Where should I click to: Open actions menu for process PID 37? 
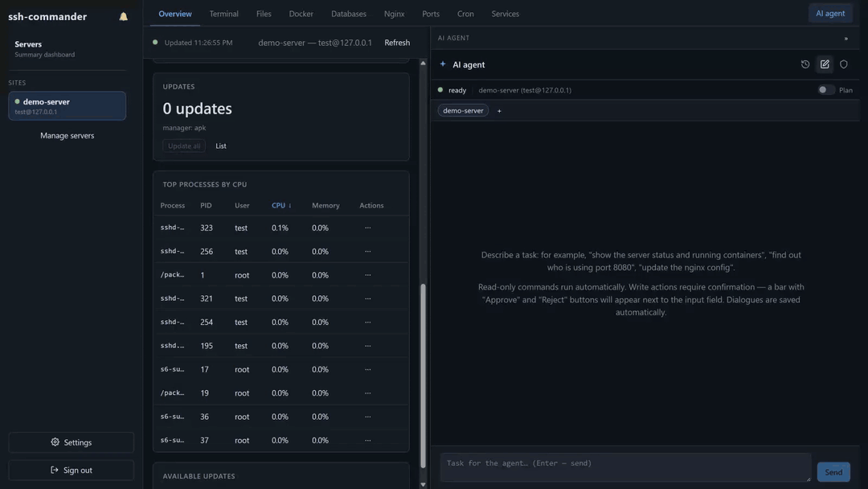point(367,440)
